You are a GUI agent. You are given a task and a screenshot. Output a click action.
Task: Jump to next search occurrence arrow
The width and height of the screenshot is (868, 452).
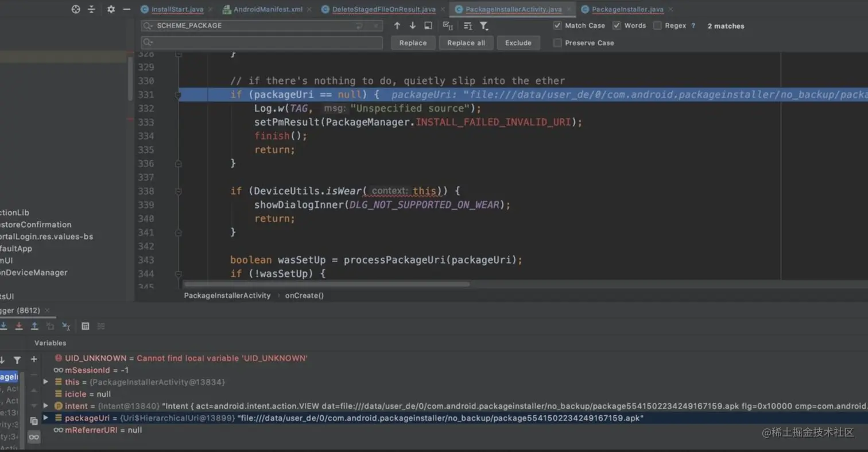click(412, 26)
